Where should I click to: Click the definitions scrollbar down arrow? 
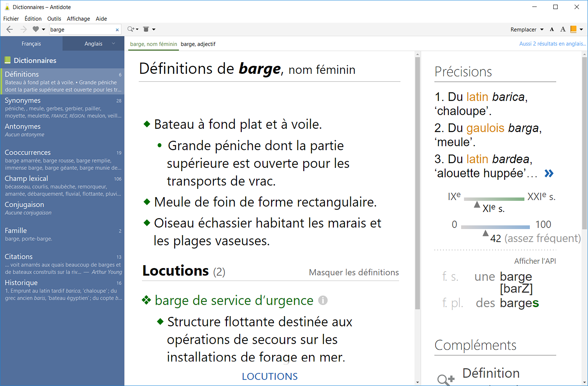click(x=417, y=382)
